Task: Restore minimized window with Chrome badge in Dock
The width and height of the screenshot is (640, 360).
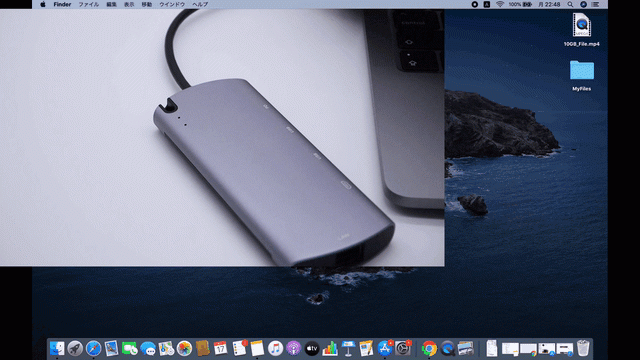Action: tap(528, 349)
